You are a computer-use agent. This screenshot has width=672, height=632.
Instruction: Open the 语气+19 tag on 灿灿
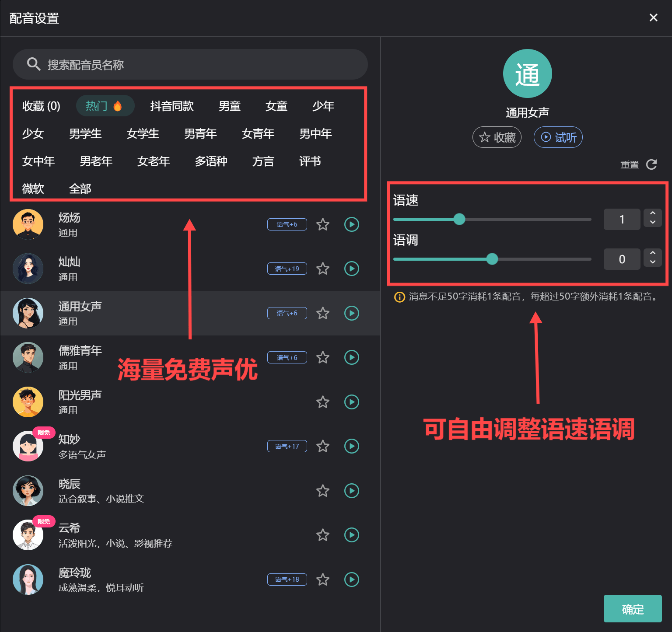coord(287,269)
